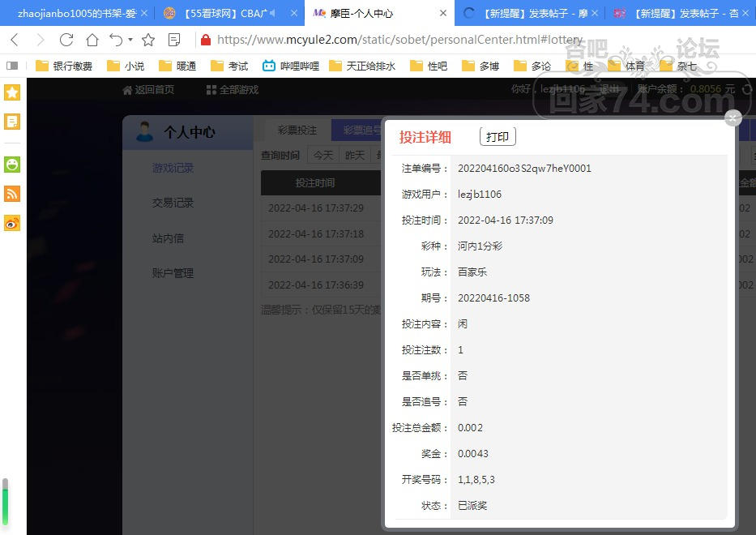Filter by 昨天 yesterday button
The height and width of the screenshot is (535, 756).
[x=355, y=156]
